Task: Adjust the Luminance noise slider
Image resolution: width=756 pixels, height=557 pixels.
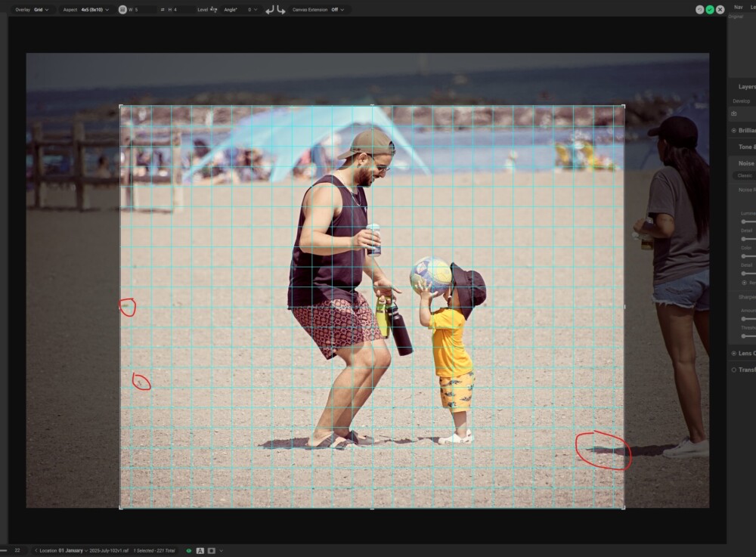Action: (x=745, y=221)
